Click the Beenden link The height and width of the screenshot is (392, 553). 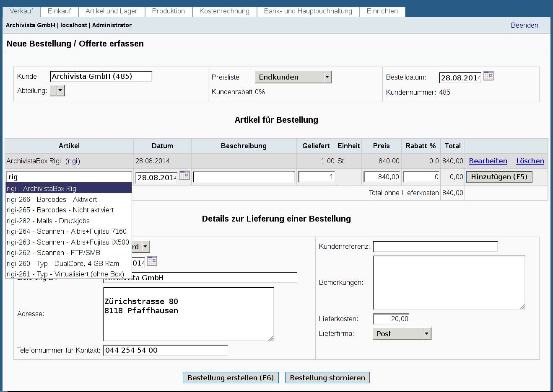coord(524,25)
